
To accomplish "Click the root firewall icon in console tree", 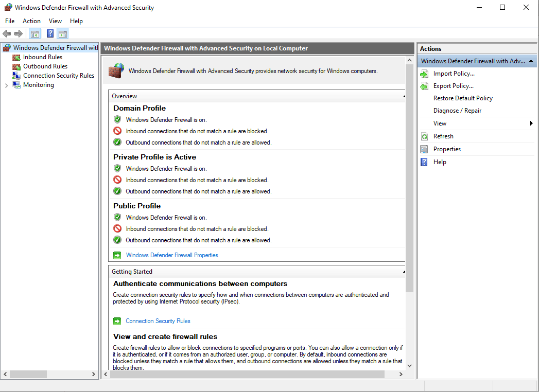I will (7, 48).
